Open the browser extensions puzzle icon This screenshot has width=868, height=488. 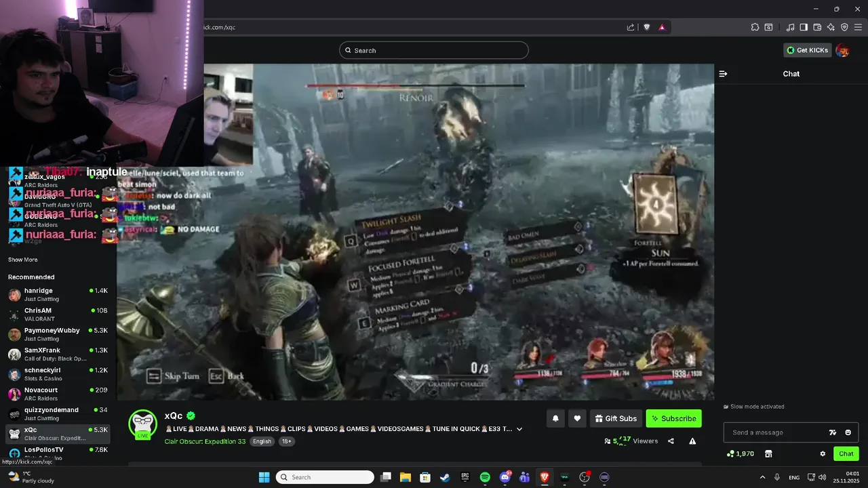[x=755, y=27]
